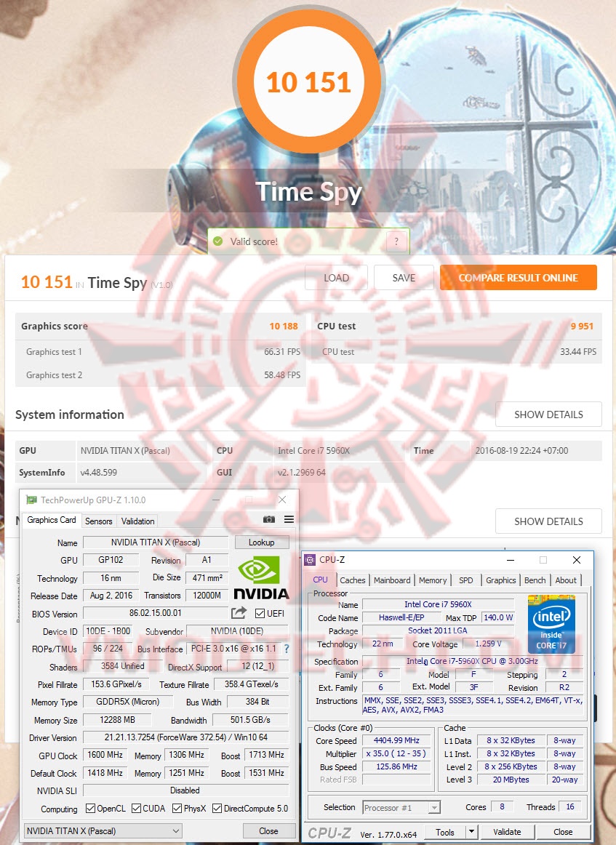Image resolution: width=616 pixels, height=845 pixels.
Task: Close the GPU-Z window with X
Action: (x=282, y=500)
